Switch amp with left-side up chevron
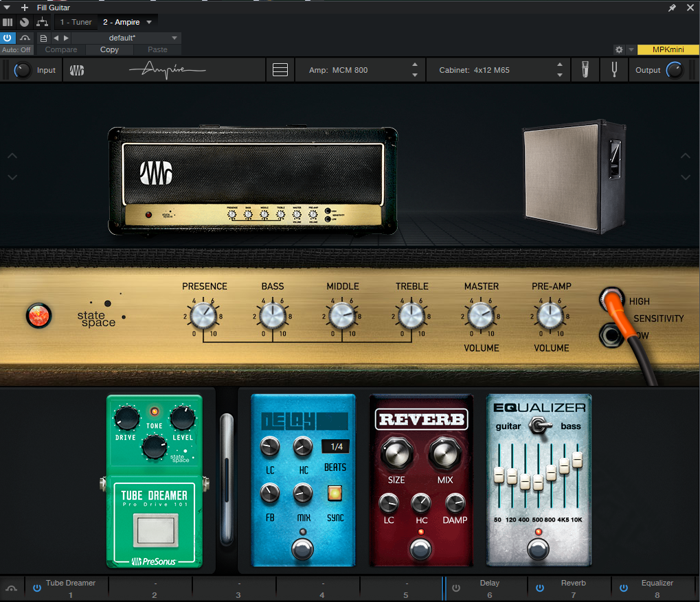The height and width of the screenshot is (602, 700). [12, 156]
